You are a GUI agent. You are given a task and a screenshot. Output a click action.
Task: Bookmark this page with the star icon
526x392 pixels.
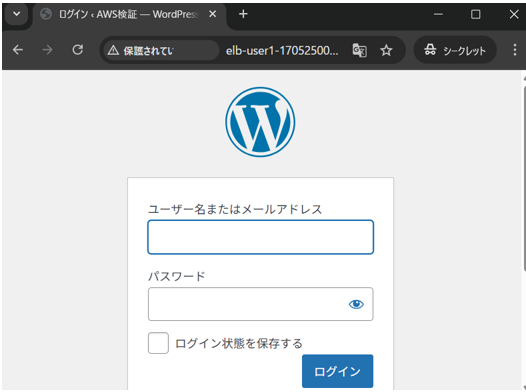click(386, 50)
